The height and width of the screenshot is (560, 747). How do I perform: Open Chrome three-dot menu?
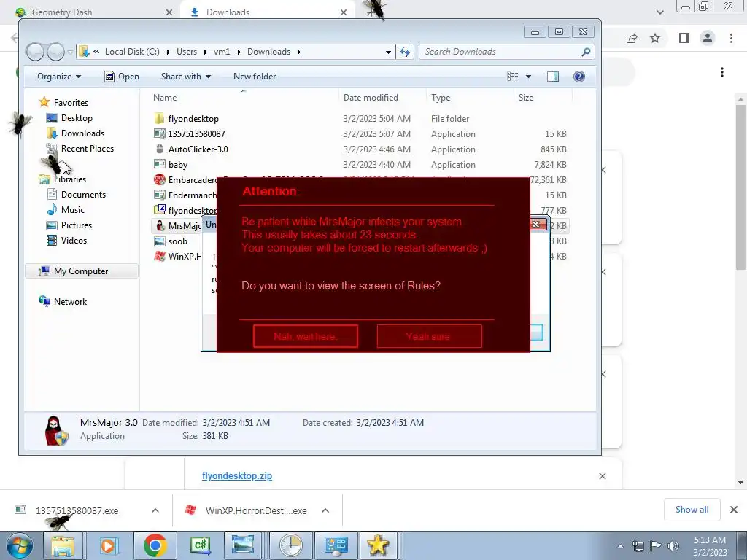point(731,38)
